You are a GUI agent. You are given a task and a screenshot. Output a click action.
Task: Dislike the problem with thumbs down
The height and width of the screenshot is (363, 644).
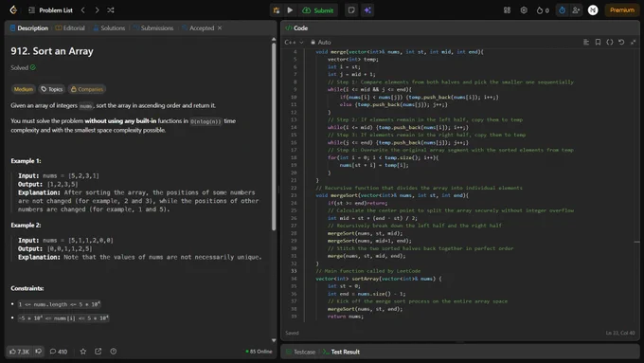(x=38, y=351)
